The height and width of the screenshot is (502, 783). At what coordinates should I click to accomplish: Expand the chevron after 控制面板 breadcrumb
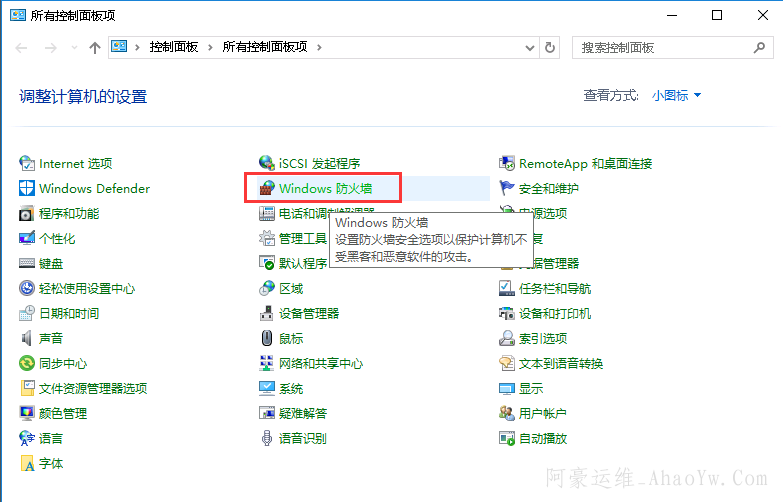210,47
